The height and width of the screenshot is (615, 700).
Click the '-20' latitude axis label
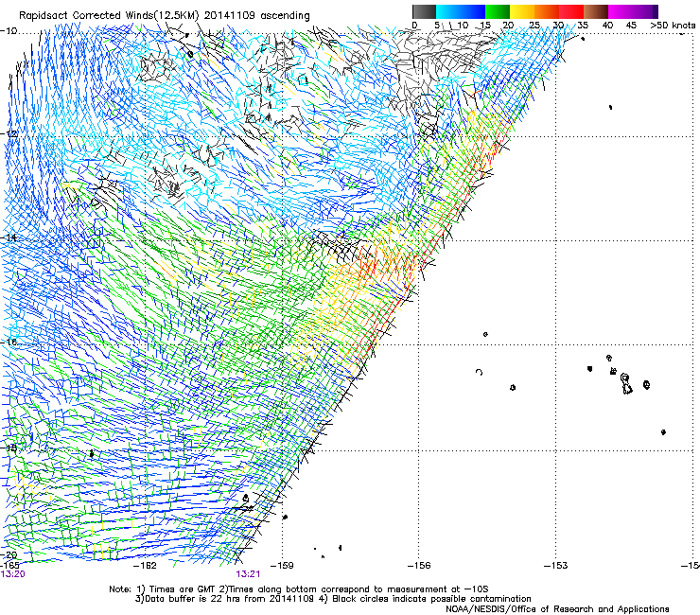(x=9, y=554)
